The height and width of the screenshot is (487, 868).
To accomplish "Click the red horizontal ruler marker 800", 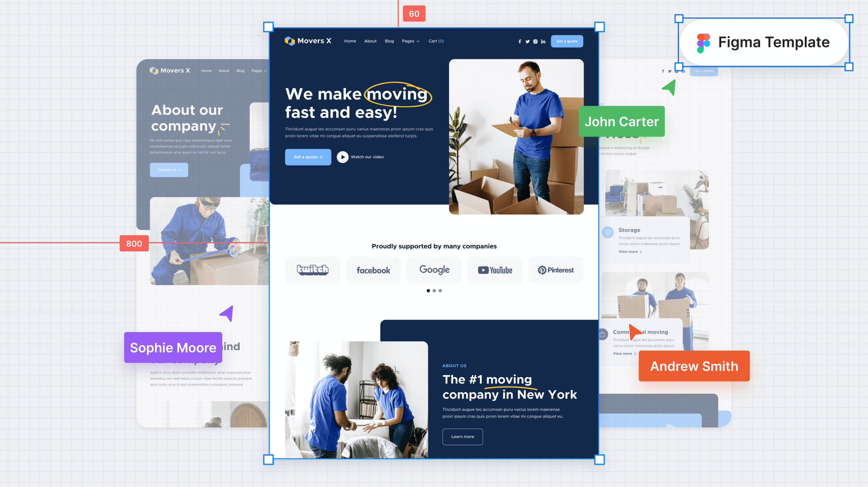I will pyautogui.click(x=133, y=243).
